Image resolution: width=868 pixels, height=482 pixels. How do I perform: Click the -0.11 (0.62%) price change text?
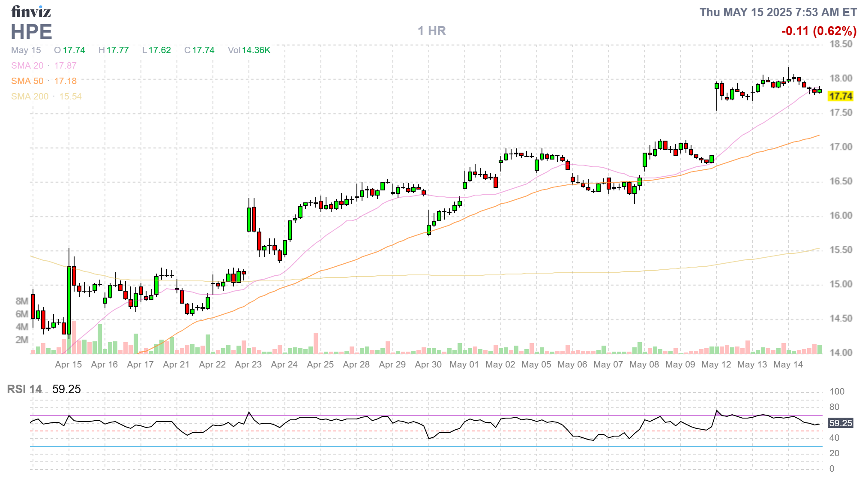coord(819,31)
